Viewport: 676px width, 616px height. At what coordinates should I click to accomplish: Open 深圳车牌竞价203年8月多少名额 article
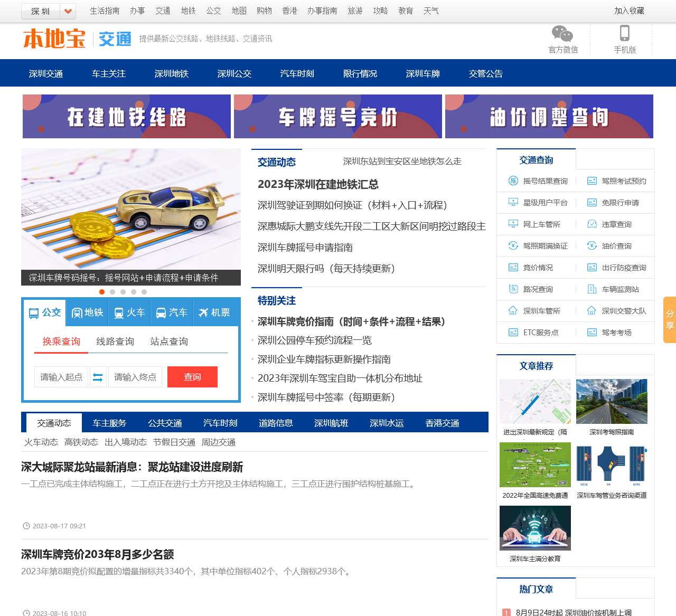(x=98, y=554)
